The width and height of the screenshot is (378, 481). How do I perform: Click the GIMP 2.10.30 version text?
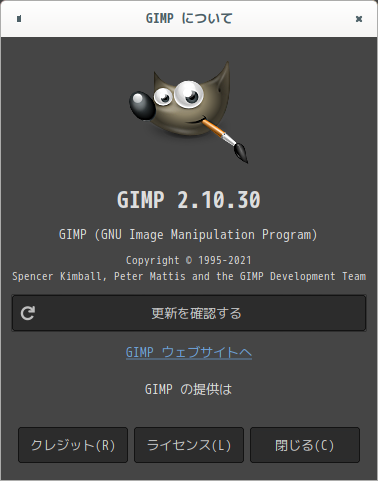(189, 200)
